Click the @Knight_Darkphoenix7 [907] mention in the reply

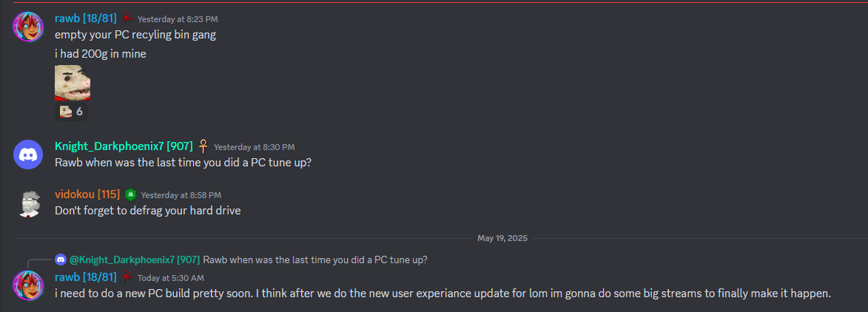135,260
